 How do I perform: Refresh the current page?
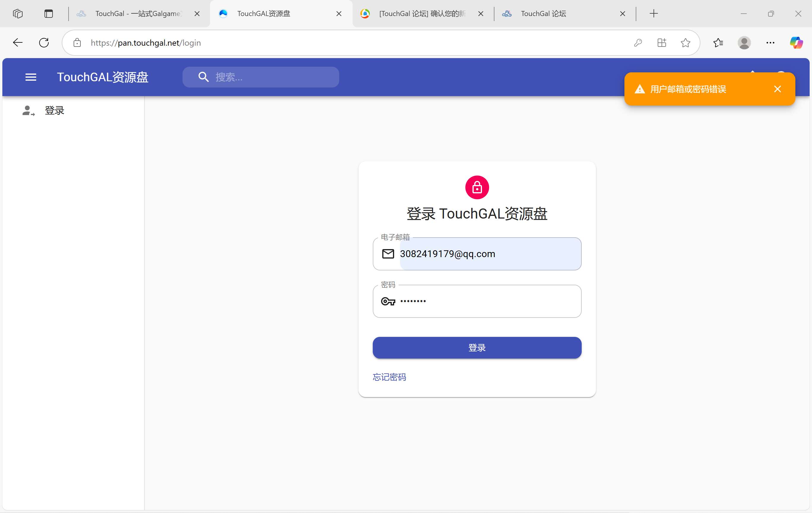[x=44, y=43]
